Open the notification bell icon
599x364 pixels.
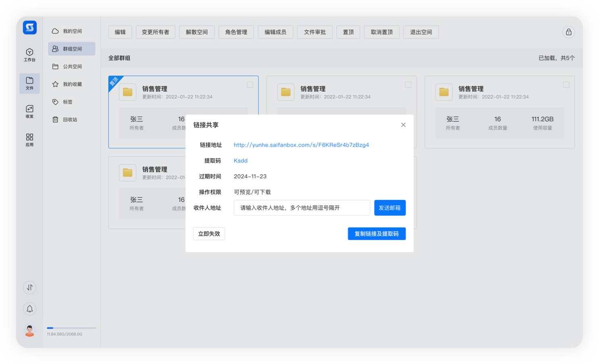[30, 309]
